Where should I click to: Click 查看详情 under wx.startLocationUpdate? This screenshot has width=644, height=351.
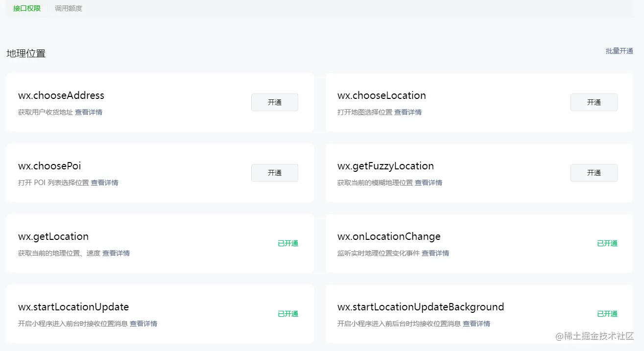tap(143, 324)
